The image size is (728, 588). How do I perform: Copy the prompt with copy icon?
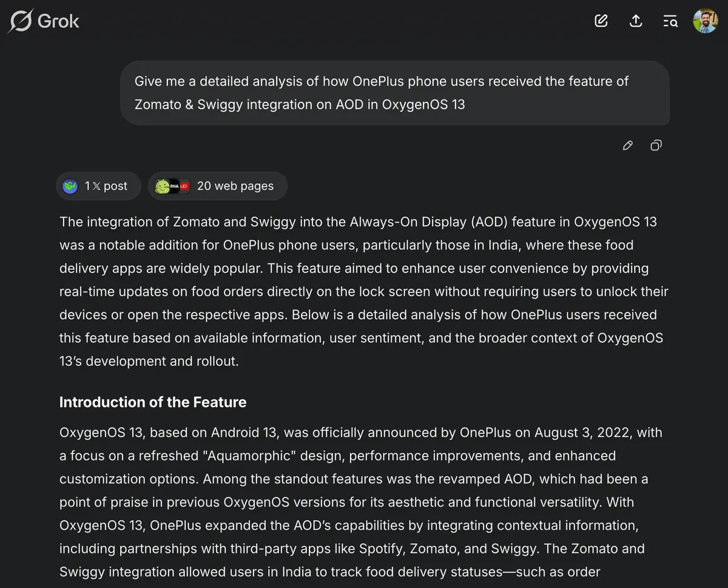[x=656, y=146]
